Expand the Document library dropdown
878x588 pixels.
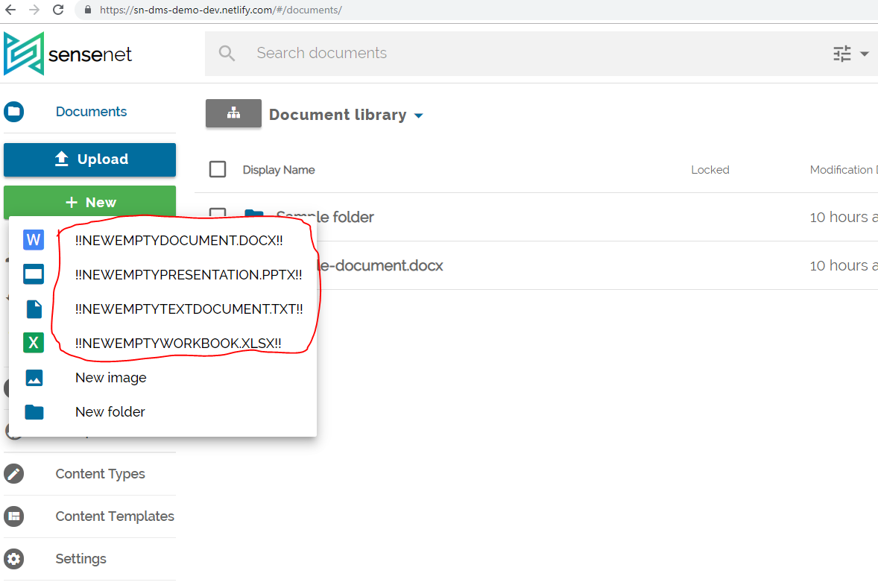(x=418, y=116)
